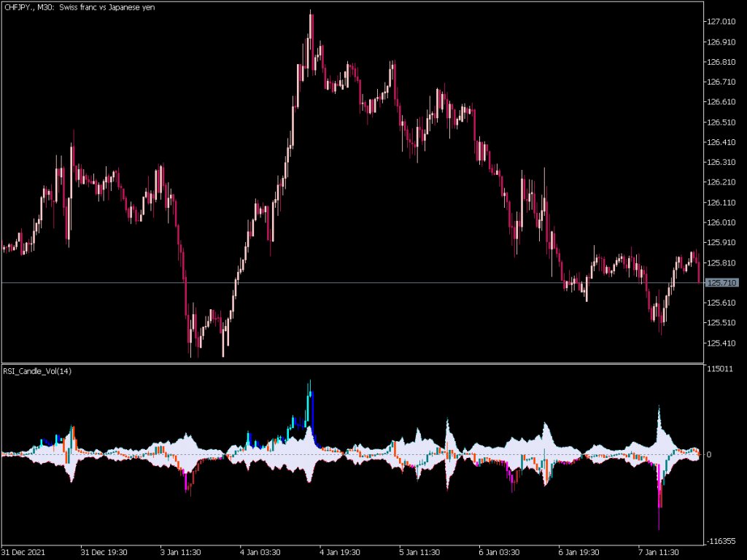This screenshot has width=747, height=560.
Task: Select the 31 Dec 2021 time axis label
Action: click(x=23, y=553)
